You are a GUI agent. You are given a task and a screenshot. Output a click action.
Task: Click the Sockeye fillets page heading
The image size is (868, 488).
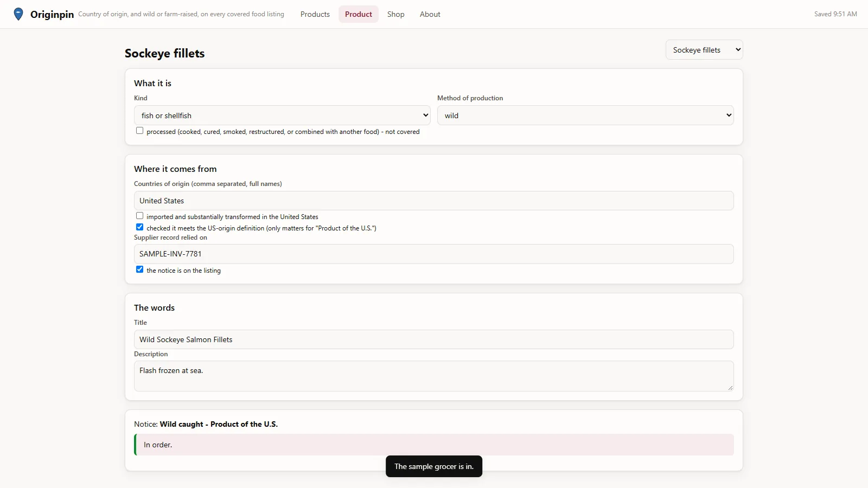(165, 53)
